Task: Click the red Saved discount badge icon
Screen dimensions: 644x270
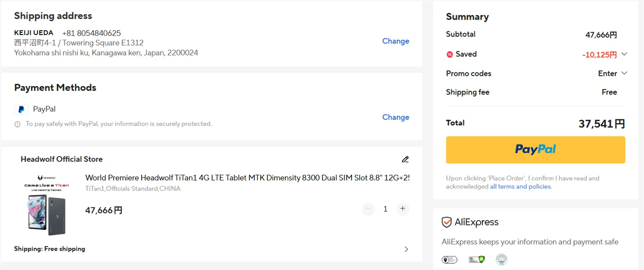Action: [449, 54]
